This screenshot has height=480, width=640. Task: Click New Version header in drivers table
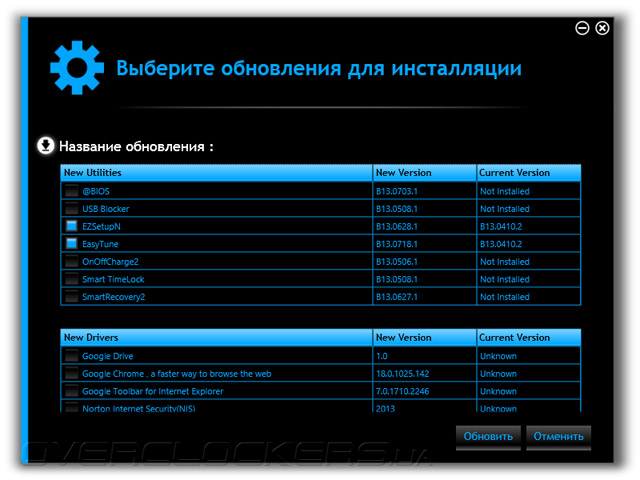[x=424, y=338]
